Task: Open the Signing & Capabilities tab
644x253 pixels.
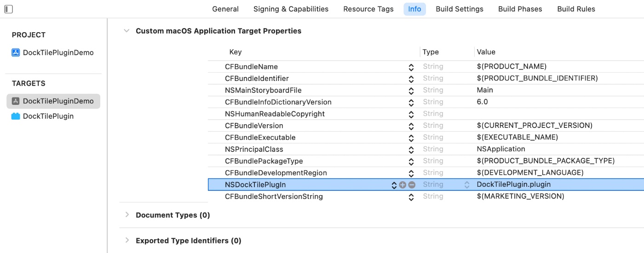Action: (291, 9)
